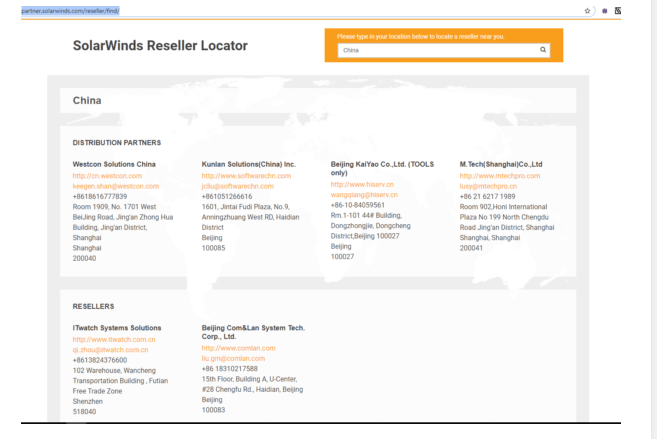This screenshot has height=439, width=657.
Task: Email jcliu@softwarechn.com
Action: [x=238, y=186]
